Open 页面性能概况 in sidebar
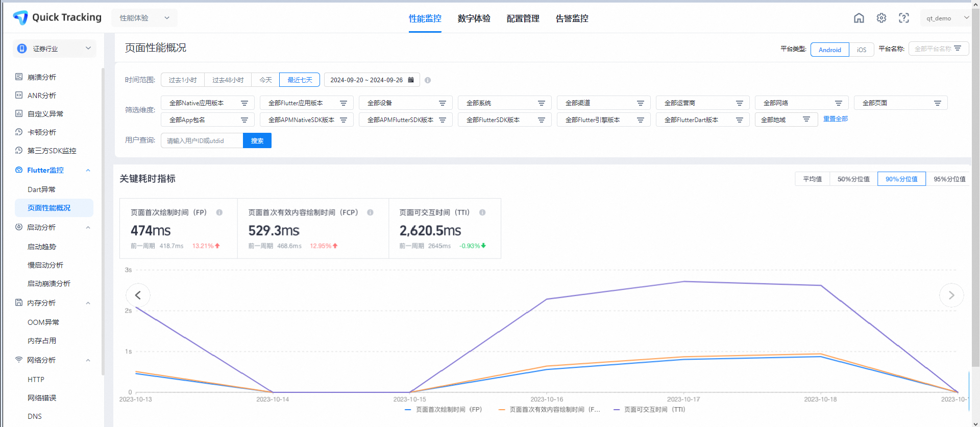 [54, 208]
